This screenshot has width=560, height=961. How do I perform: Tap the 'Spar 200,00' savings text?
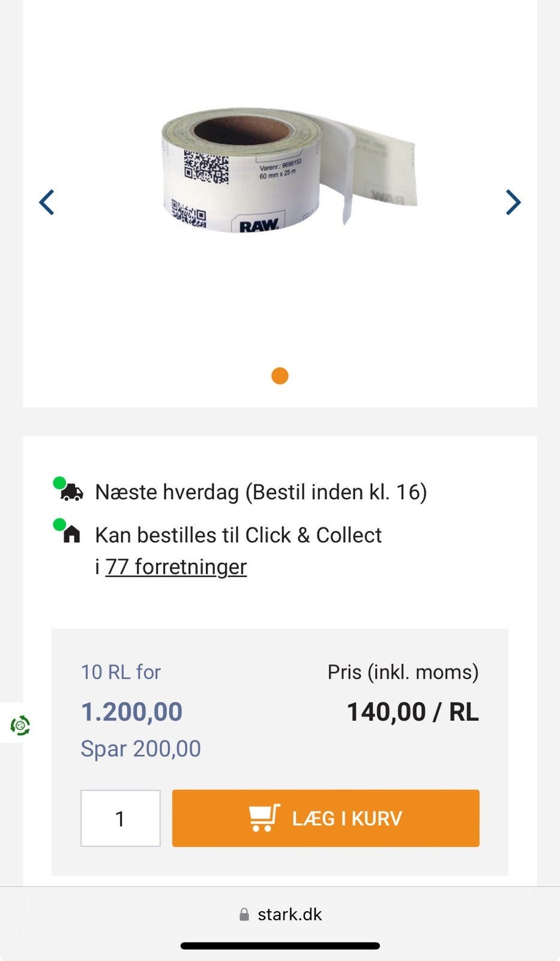(x=140, y=748)
